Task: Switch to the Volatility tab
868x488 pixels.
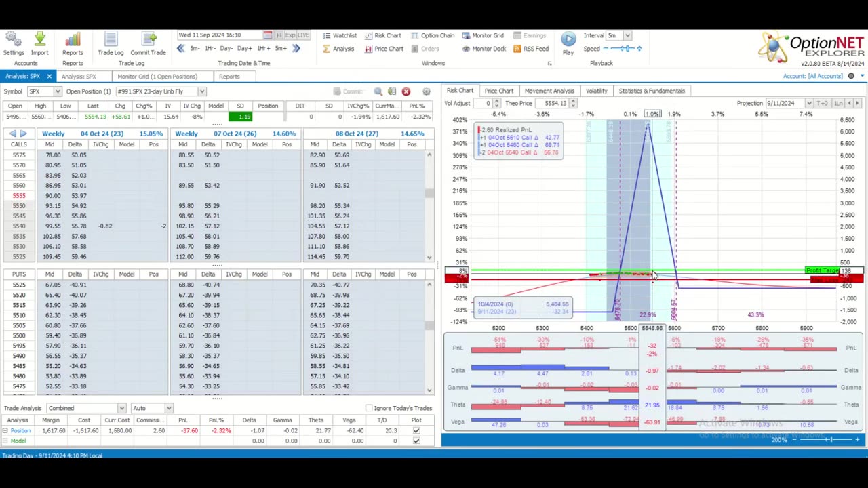Action: (596, 91)
